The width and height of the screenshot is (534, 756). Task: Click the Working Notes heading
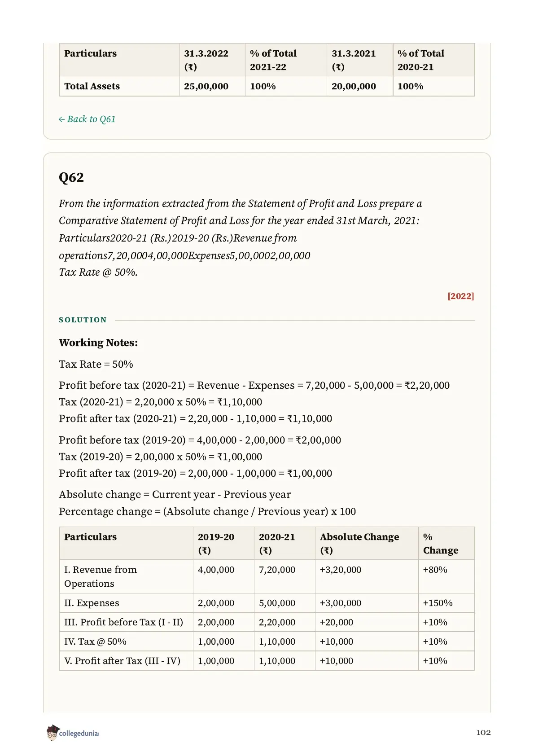click(x=98, y=343)
